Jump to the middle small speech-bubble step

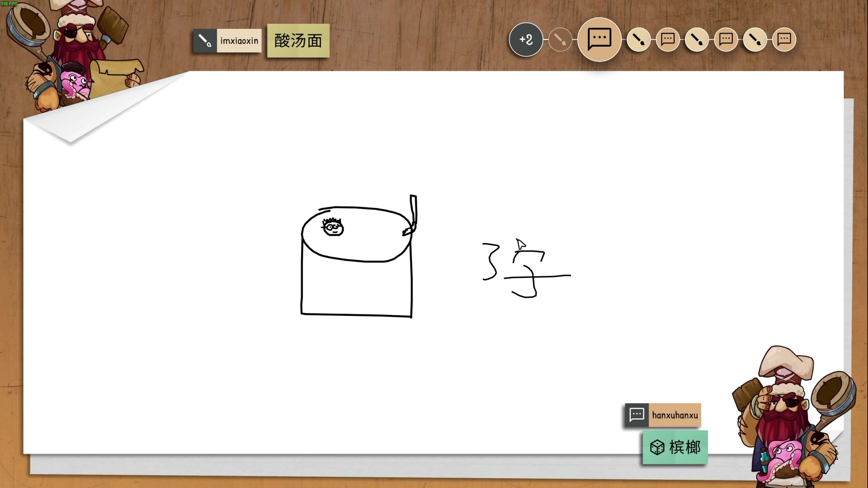coord(726,40)
